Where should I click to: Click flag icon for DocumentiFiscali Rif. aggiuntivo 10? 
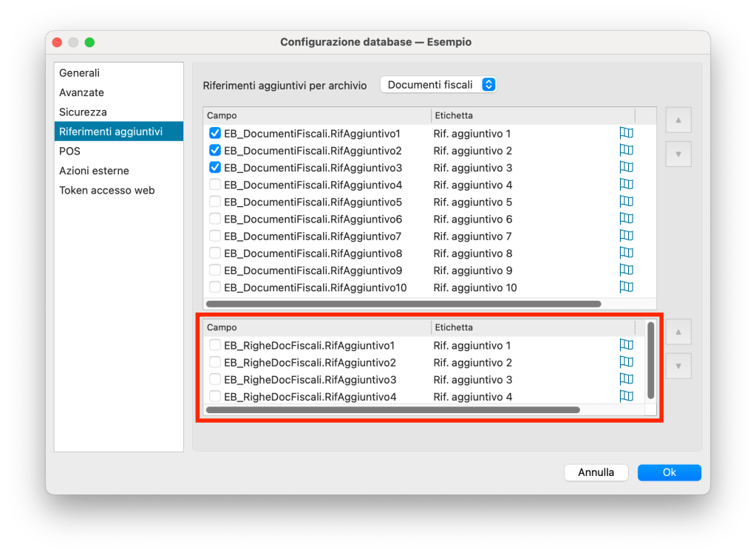click(x=626, y=287)
